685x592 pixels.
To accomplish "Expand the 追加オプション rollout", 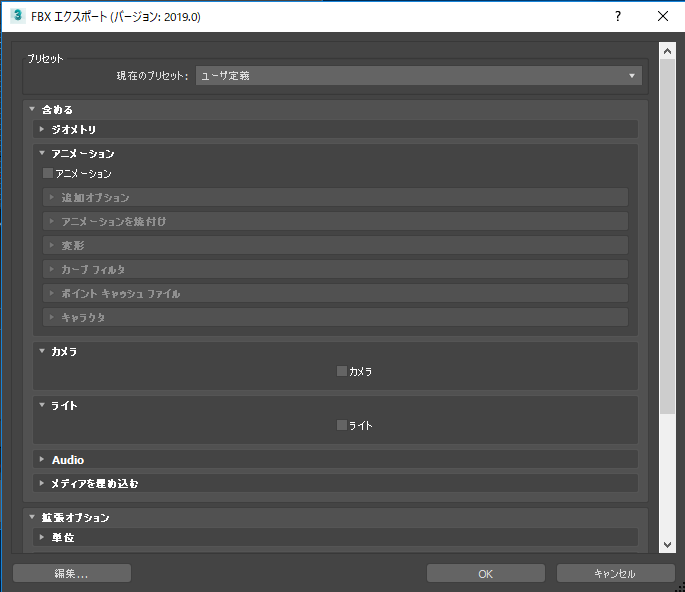I will click(x=336, y=197).
